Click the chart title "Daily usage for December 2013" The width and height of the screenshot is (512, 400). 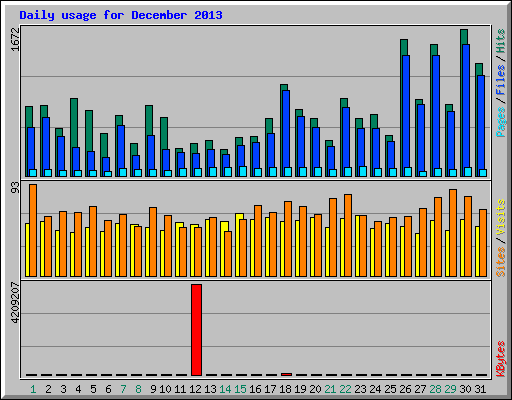(x=121, y=15)
